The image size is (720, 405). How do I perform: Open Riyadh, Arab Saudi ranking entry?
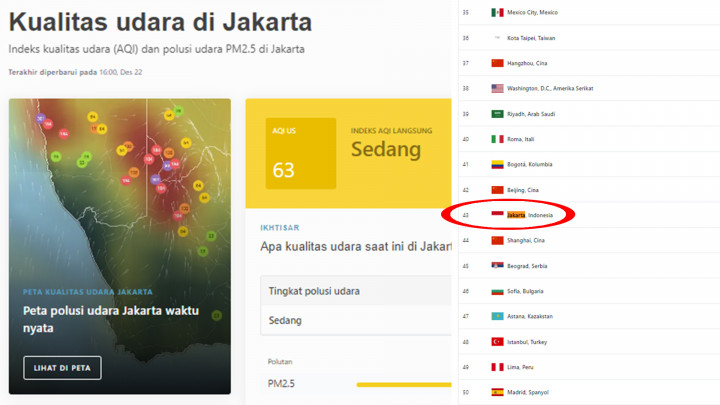point(531,114)
